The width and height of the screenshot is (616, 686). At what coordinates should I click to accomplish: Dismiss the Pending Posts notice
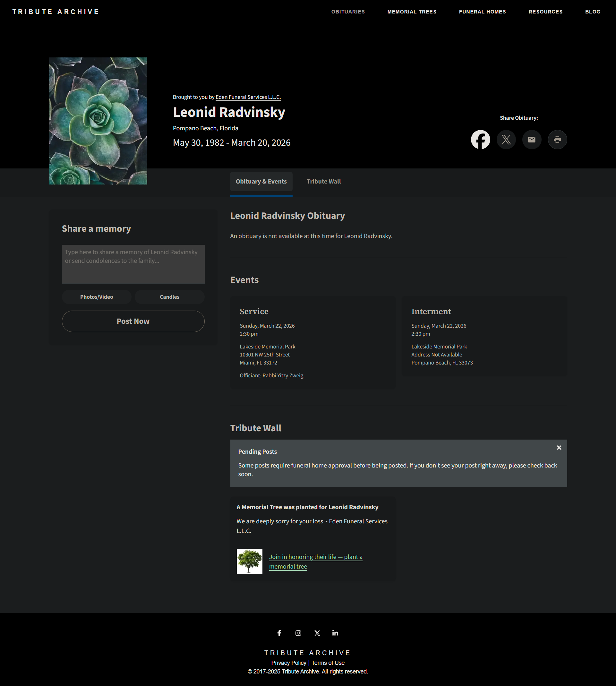click(559, 447)
